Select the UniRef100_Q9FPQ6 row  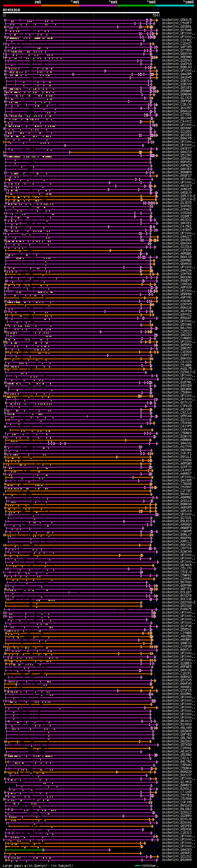[x=177, y=101]
